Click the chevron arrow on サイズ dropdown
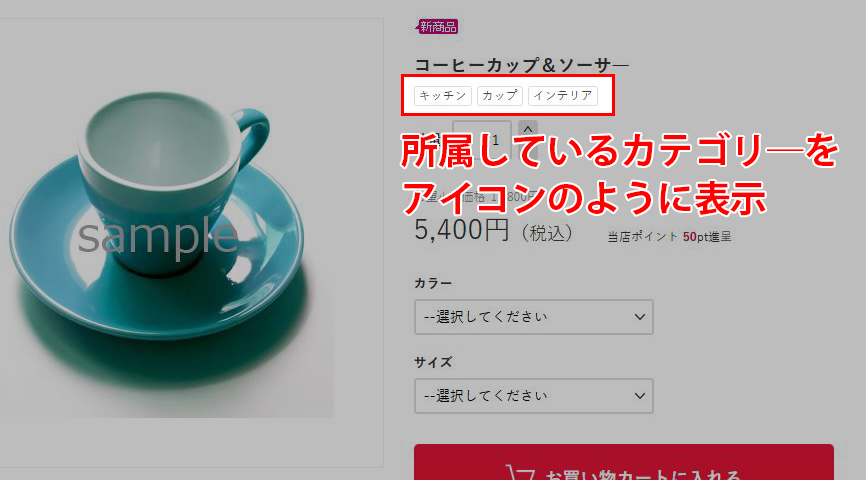The image size is (866, 480). [x=640, y=396]
